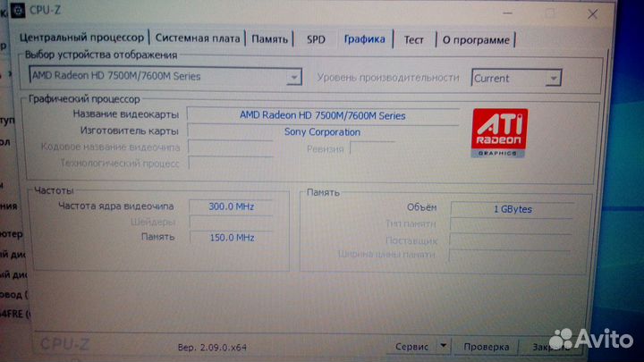Screen dimensions: 644x362
Task: Click the empty Тип памяти field
Action: [512, 224]
